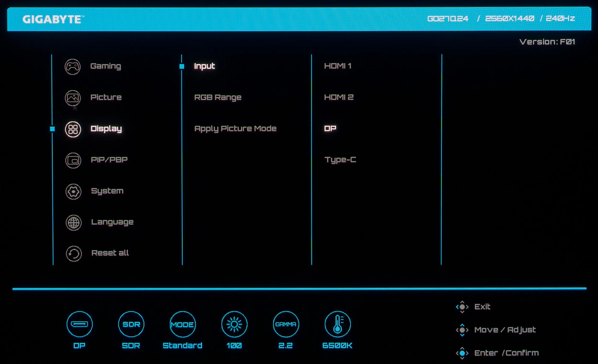Click the DP input port status icon
The width and height of the screenshot is (598, 364).
(x=80, y=324)
